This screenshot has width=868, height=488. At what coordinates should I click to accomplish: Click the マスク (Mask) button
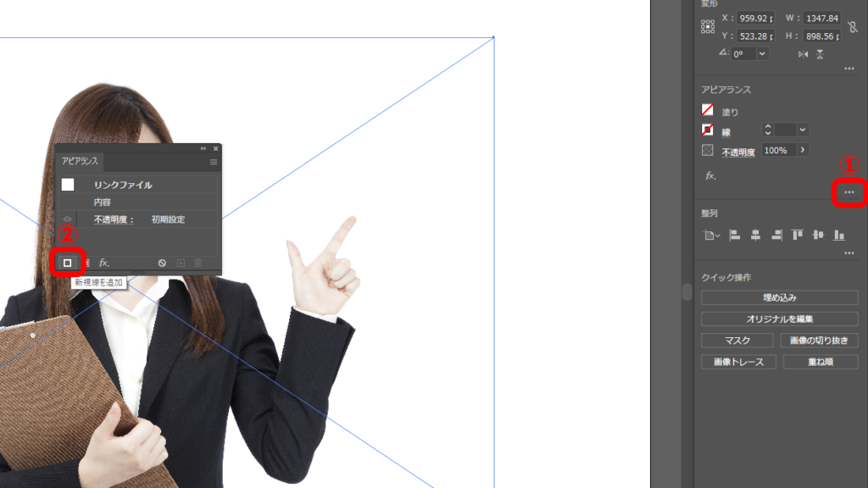[x=737, y=341]
